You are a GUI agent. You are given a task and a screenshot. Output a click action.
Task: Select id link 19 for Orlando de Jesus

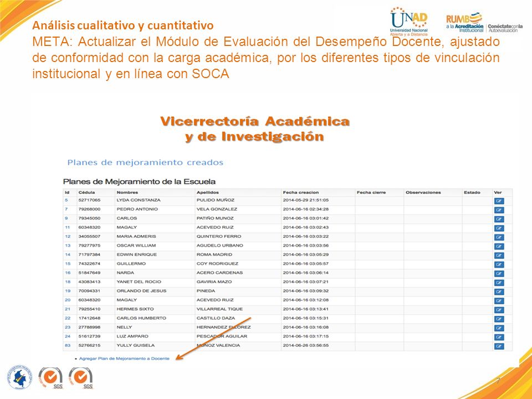click(x=68, y=291)
